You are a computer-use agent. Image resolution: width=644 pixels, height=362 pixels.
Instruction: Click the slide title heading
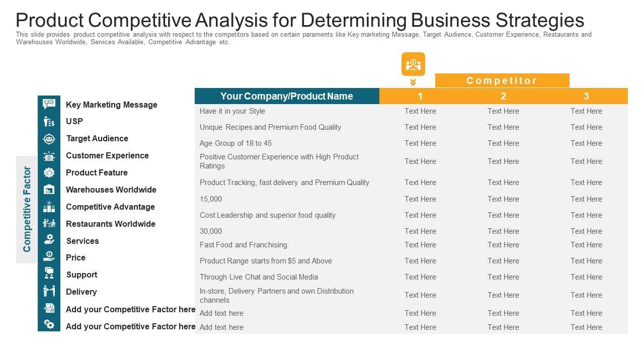[300, 20]
